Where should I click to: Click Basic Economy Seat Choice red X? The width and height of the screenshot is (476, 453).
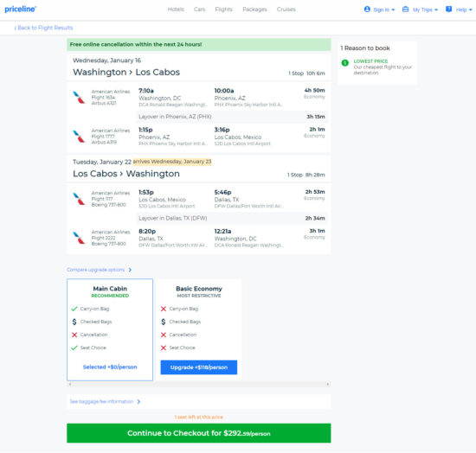164,348
